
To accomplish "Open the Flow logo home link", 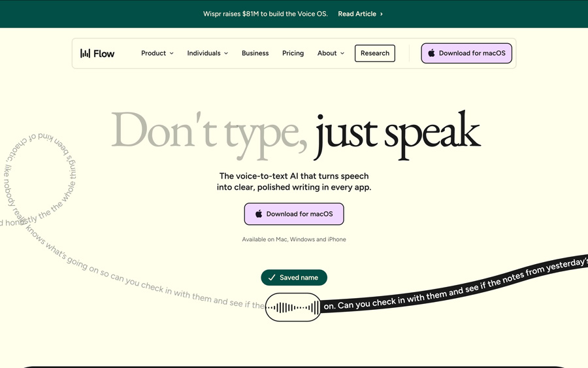I will coord(97,54).
